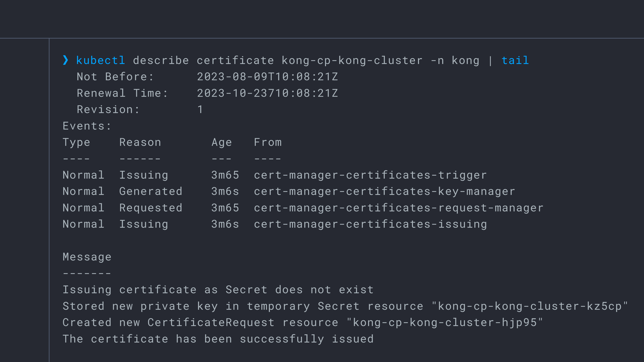Click the blue tail command

(x=515, y=61)
